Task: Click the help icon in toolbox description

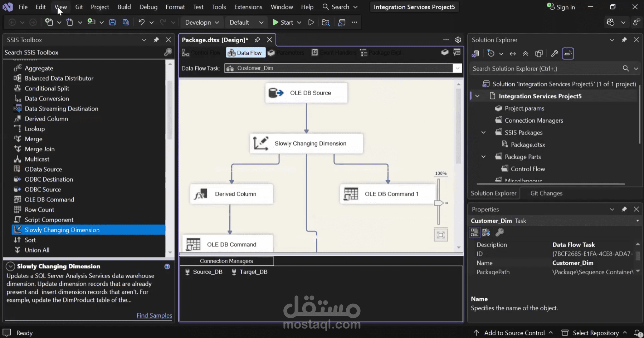Action: pos(167,266)
